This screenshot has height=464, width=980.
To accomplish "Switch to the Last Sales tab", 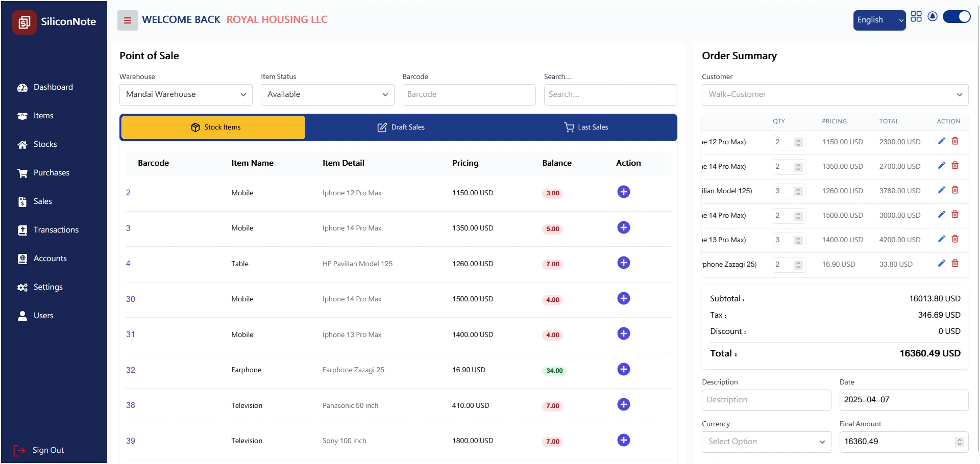I will click(586, 127).
